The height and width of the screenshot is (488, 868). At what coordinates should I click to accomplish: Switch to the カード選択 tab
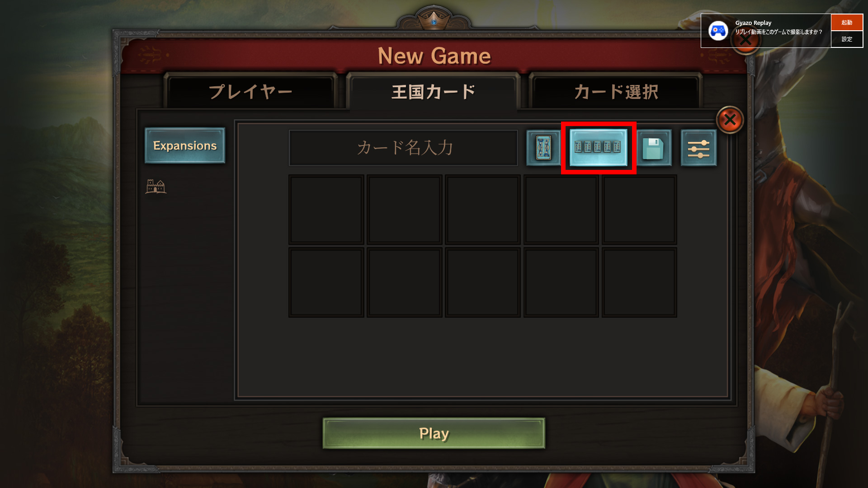[x=616, y=92]
